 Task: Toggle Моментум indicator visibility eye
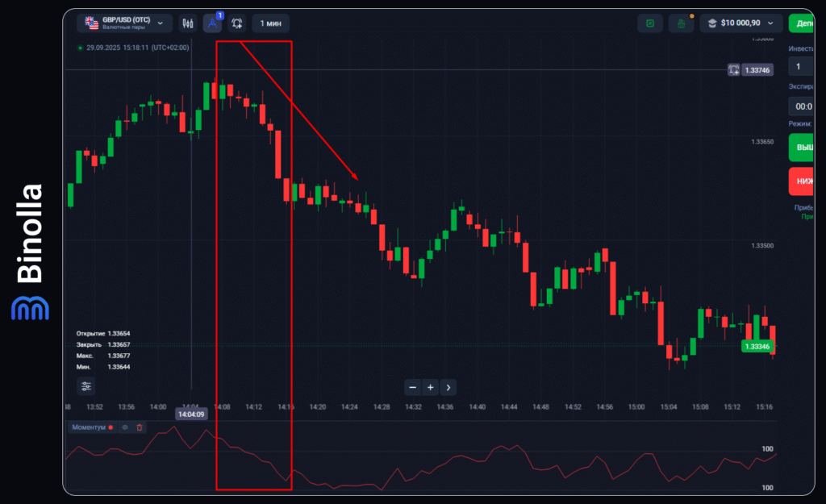tap(125, 427)
